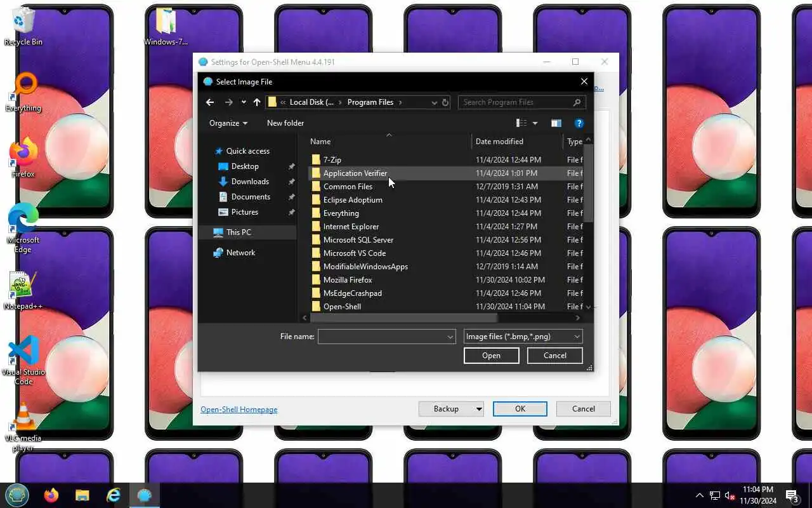The width and height of the screenshot is (812, 508).
Task: Refresh the Program Files folder view
Action: [445, 102]
